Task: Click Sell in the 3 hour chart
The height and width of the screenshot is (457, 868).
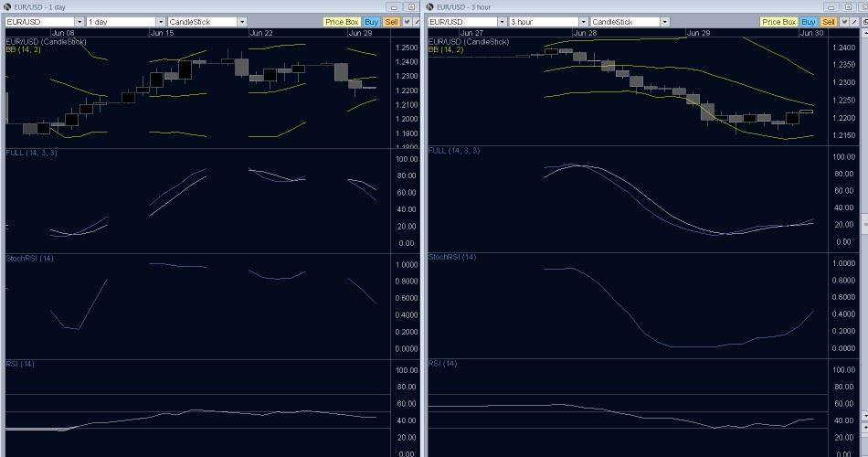Action: (828, 22)
